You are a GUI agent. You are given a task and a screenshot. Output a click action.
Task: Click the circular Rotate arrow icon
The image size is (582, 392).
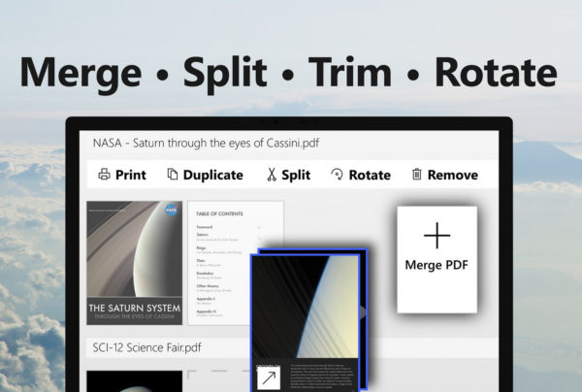coord(337,175)
